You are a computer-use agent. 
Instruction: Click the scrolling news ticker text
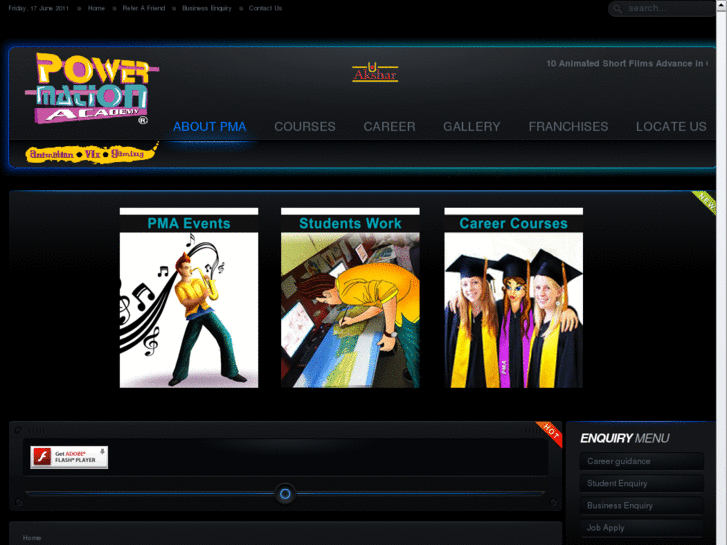[x=627, y=64]
